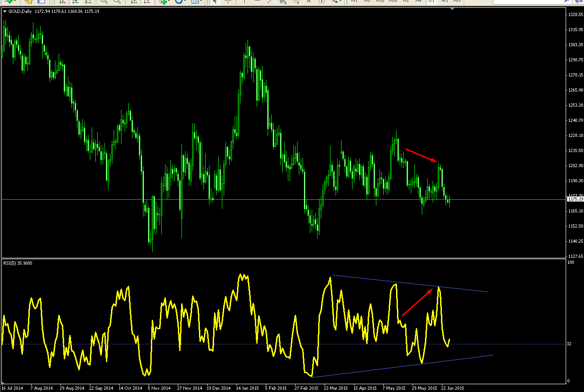Click the RSI scale 100 axis label
This screenshot has width=584, height=392.
[x=571, y=263]
